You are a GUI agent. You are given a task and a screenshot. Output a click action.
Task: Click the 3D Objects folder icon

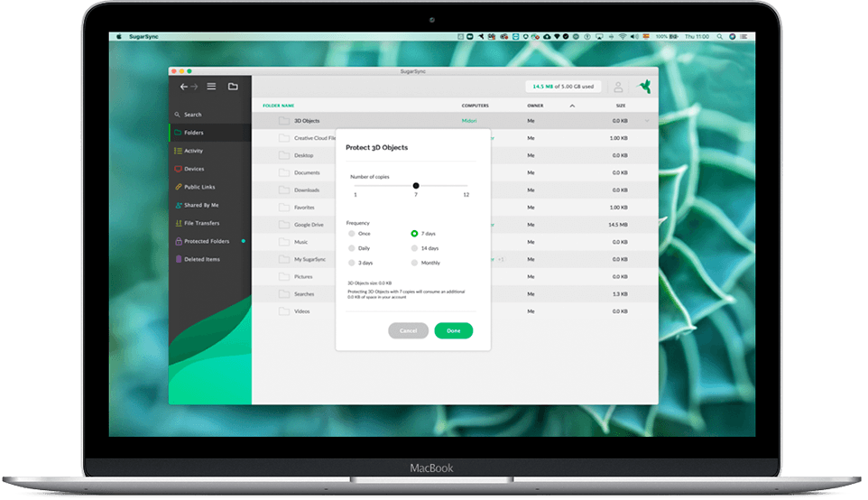284,121
